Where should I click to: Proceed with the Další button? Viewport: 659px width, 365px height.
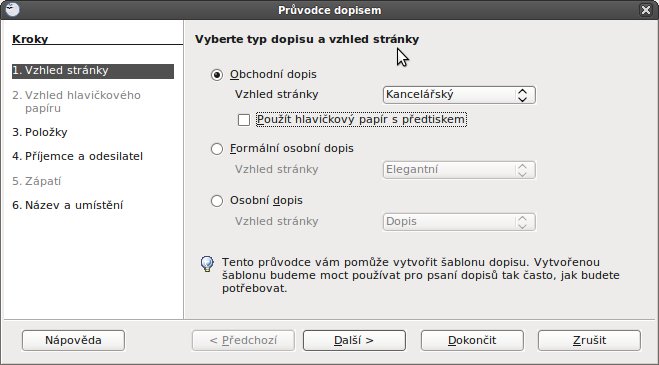[x=354, y=340]
